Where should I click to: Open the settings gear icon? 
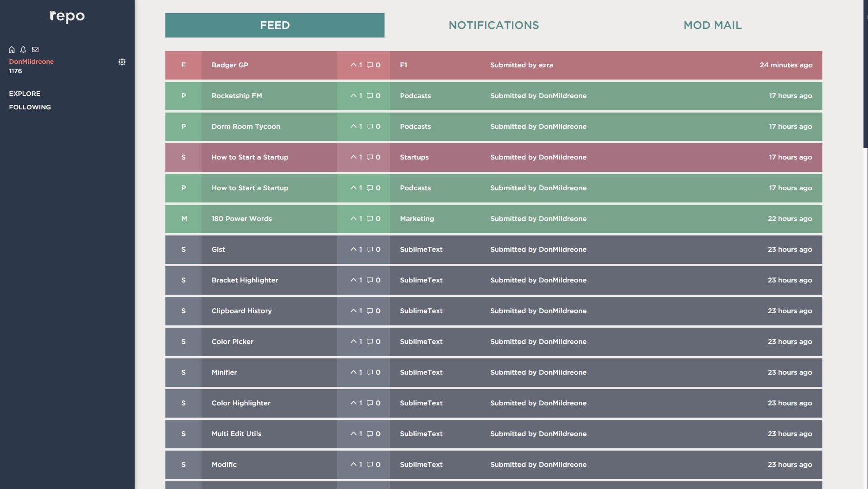click(x=122, y=62)
